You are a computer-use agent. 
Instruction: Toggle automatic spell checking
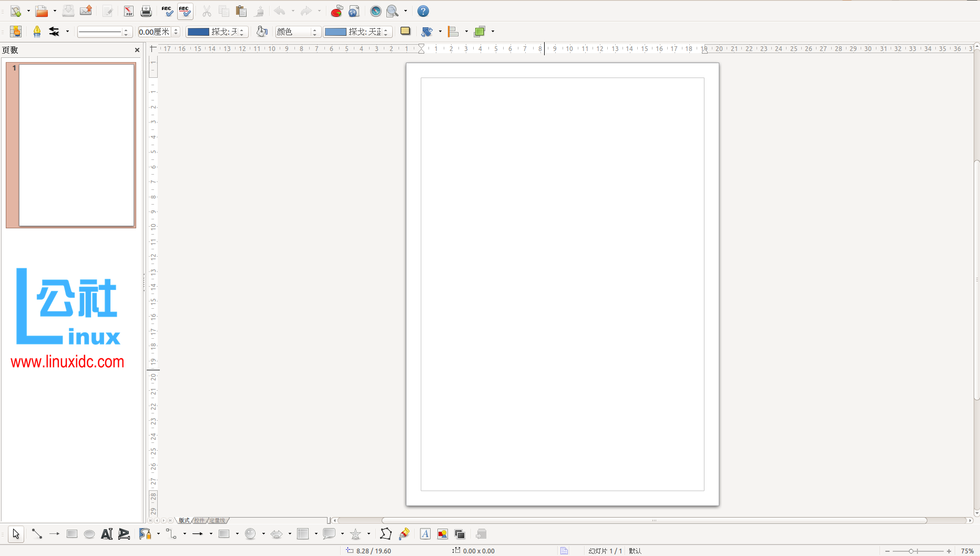pyautogui.click(x=185, y=11)
